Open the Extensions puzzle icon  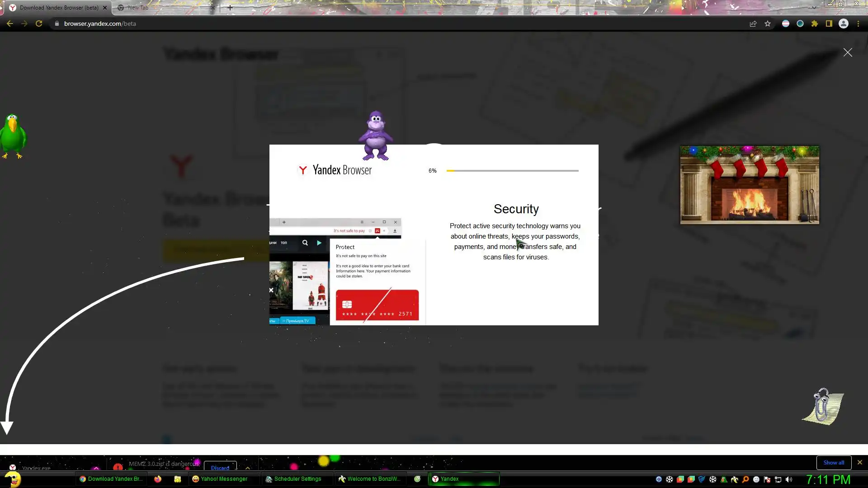(x=815, y=23)
